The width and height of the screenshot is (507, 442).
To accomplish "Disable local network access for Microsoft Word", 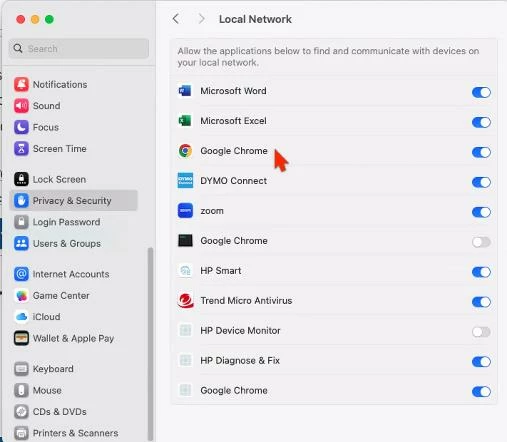I will (x=481, y=92).
